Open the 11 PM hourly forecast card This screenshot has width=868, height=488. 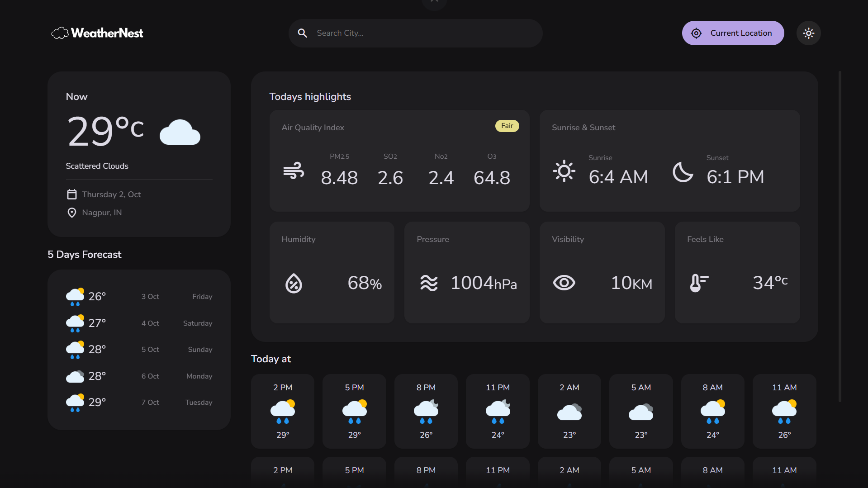(498, 411)
